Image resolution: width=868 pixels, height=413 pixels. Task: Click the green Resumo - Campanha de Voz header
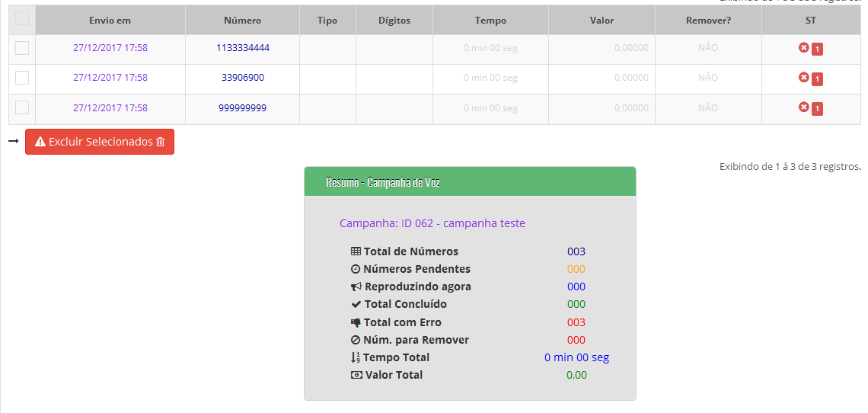[x=470, y=182]
